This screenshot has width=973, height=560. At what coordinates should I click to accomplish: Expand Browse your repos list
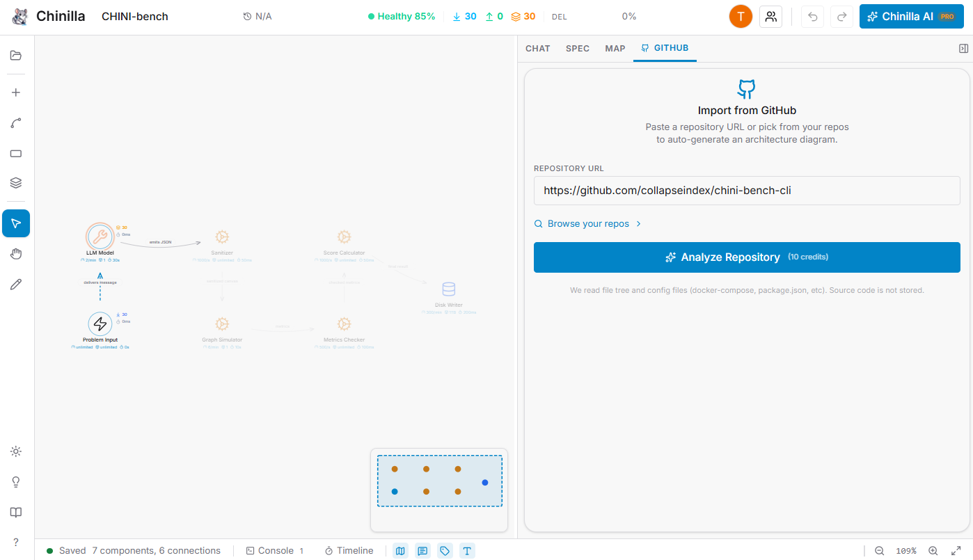click(587, 224)
